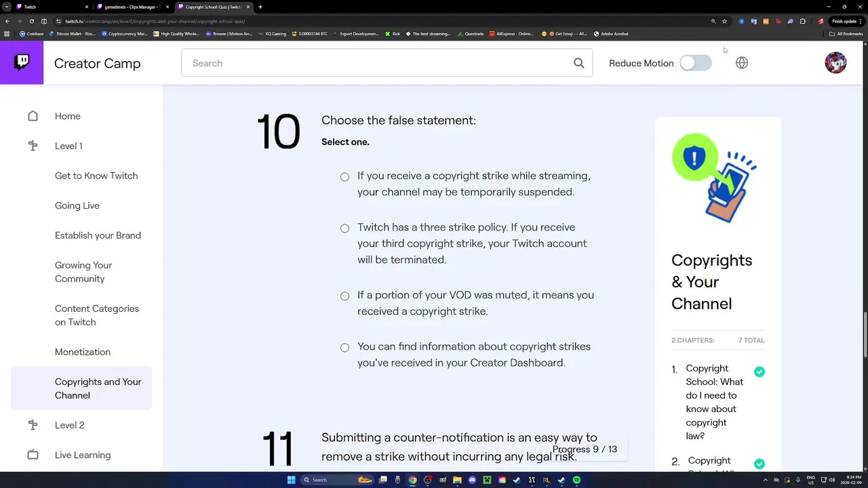Viewport: 868px width, 488px height.
Task: Switch to the Clips Manager tab
Action: (133, 7)
